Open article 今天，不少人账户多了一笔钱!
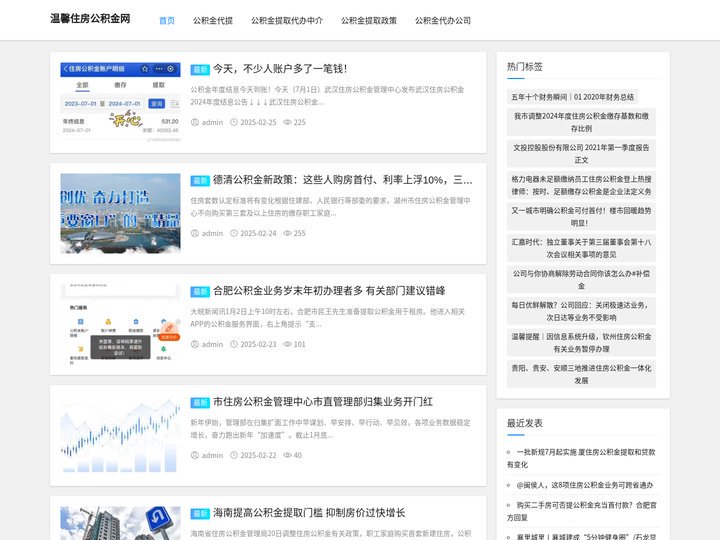Screen dimensions: 720x540 280,69
